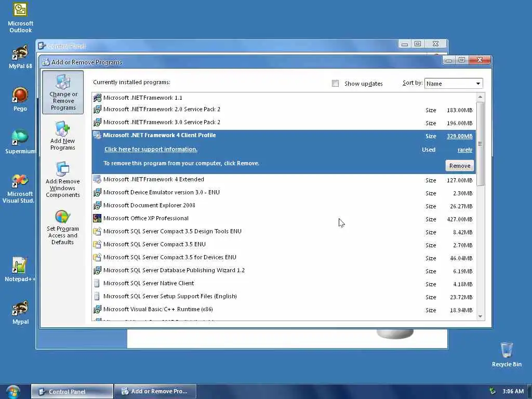Open Microsoft Outlook desktop icon
Screen dimensions: 532x399
(20, 17)
